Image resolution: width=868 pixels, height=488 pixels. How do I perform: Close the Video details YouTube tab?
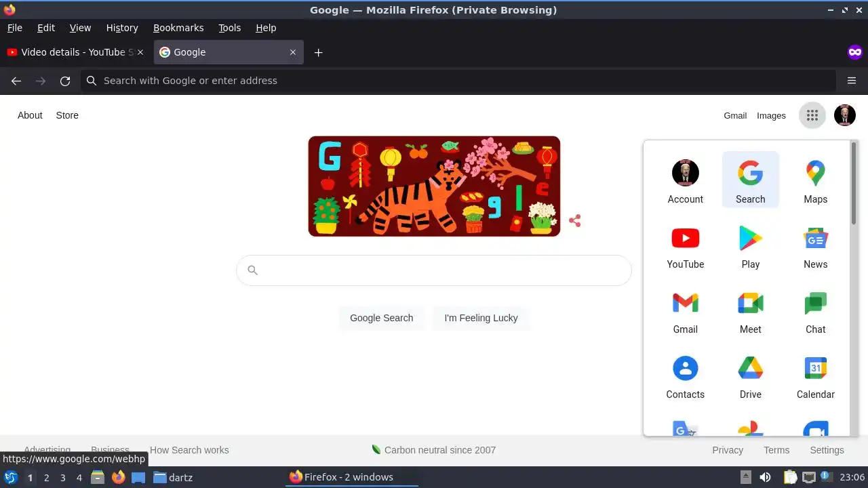[x=140, y=52]
